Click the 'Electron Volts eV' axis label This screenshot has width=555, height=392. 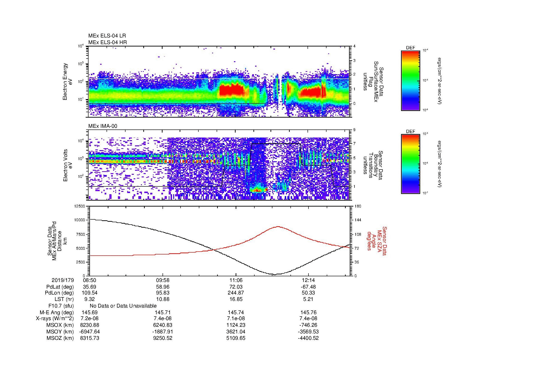click(x=68, y=165)
